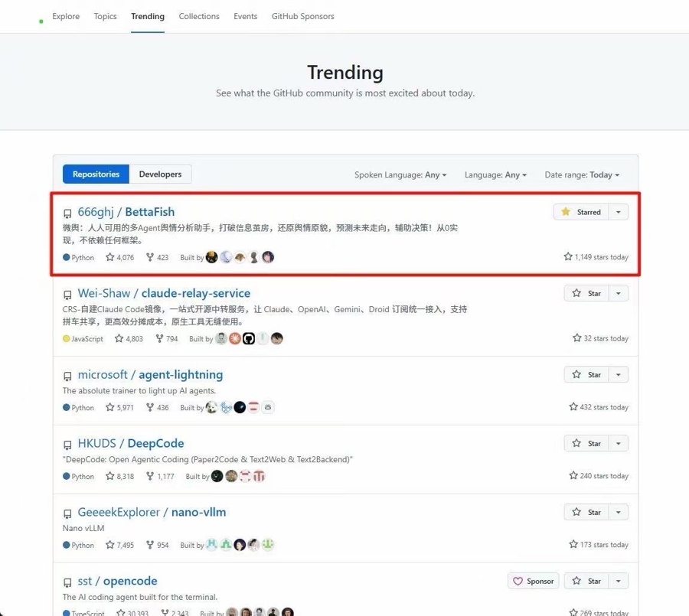Open the 666ghj / BettaFish repository link
The width and height of the screenshot is (689, 616).
[126, 212]
